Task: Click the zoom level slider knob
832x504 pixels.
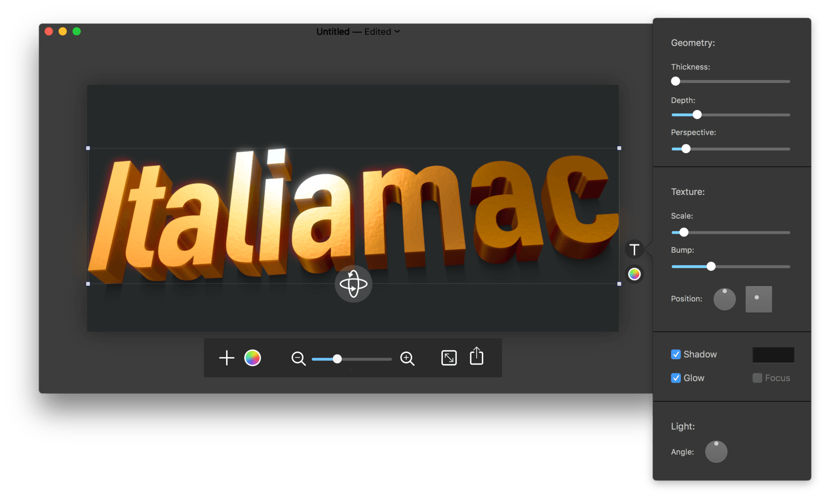Action: tap(337, 359)
